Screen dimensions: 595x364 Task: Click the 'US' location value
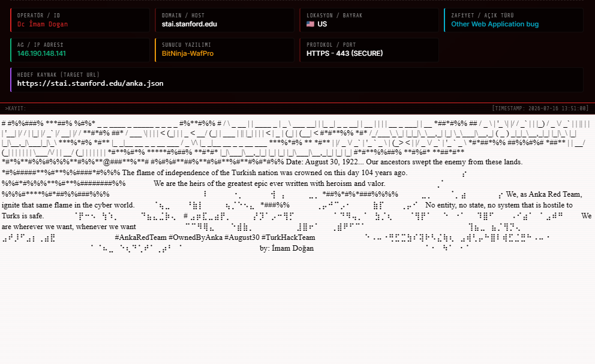[322, 24]
